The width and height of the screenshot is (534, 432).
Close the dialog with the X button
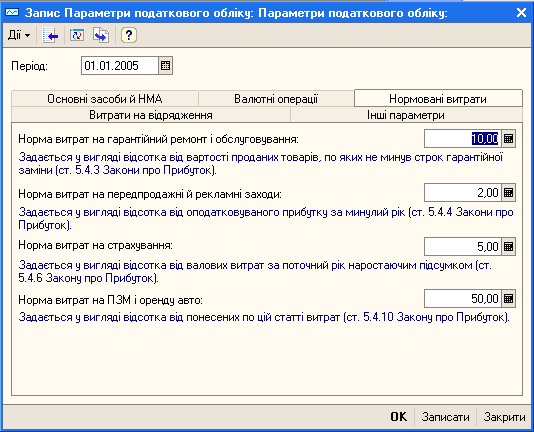click(x=521, y=13)
